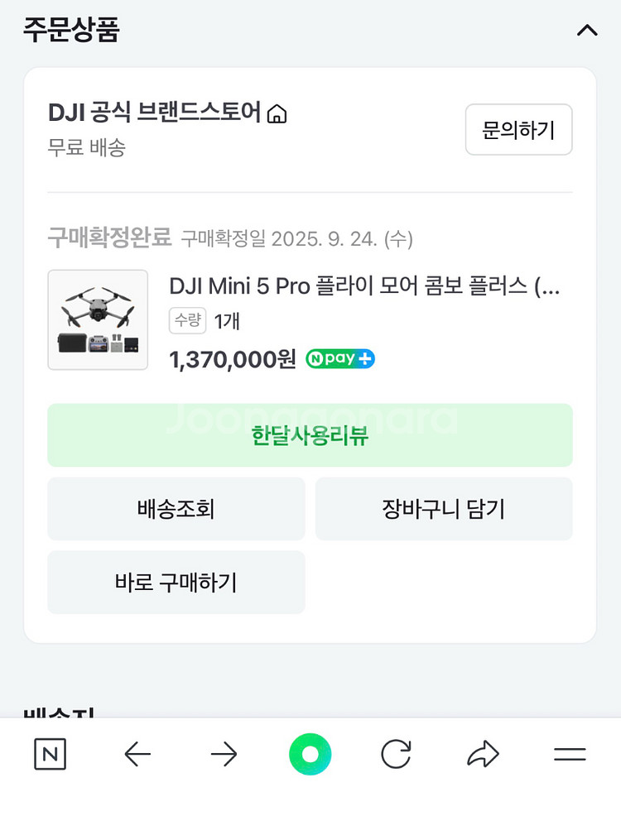
Task: Go back with the left arrow
Action: click(x=137, y=754)
